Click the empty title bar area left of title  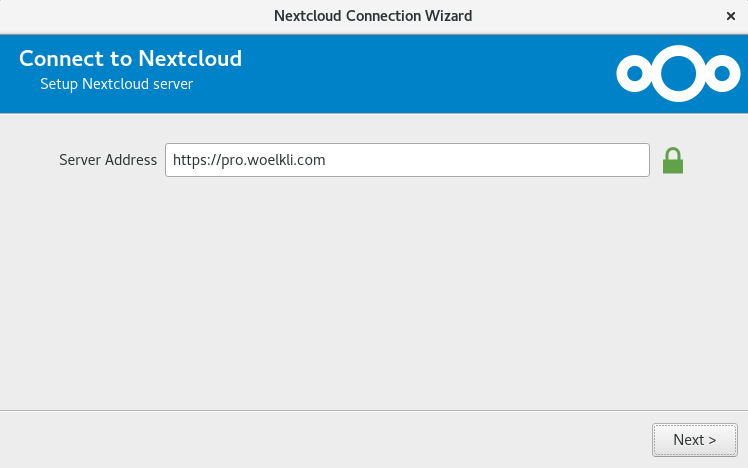coord(136,16)
